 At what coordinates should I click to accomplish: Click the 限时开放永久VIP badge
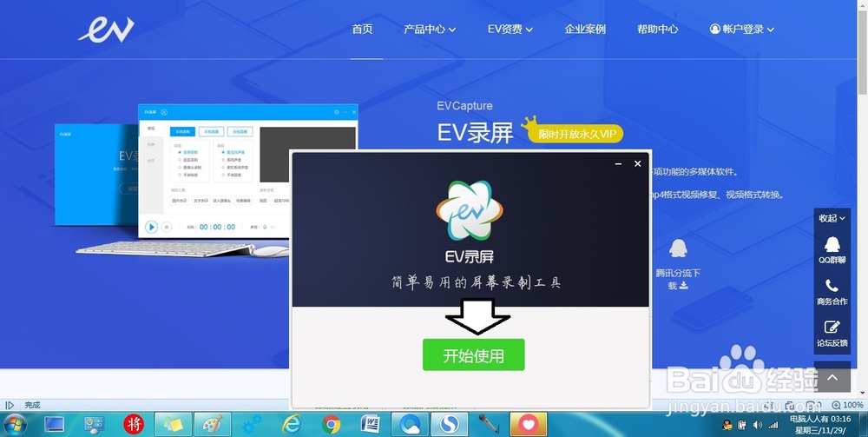click(575, 134)
